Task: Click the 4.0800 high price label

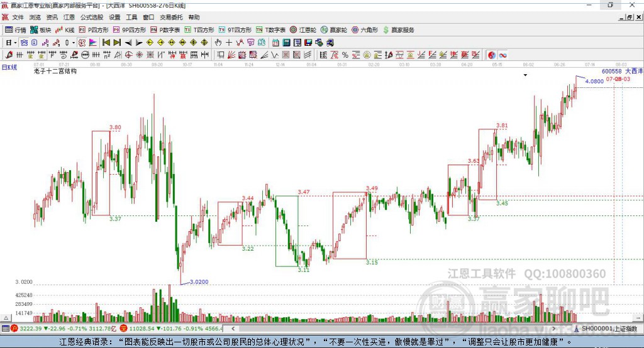Action: [594, 81]
